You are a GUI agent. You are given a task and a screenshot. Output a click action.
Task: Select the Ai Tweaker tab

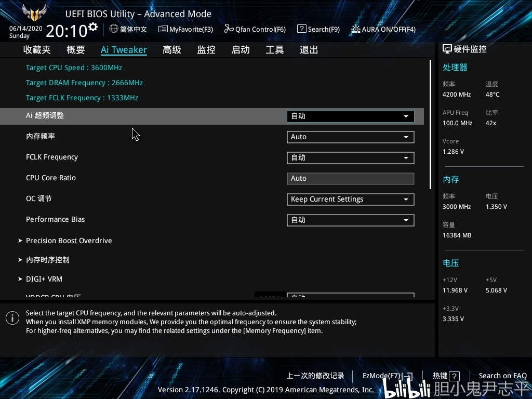(x=124, y=50)
